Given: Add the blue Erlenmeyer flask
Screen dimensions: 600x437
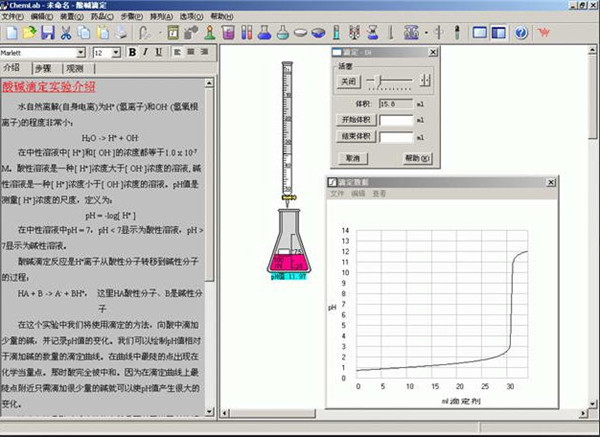Looking at the screenshot, I should [x=264, y=33].
